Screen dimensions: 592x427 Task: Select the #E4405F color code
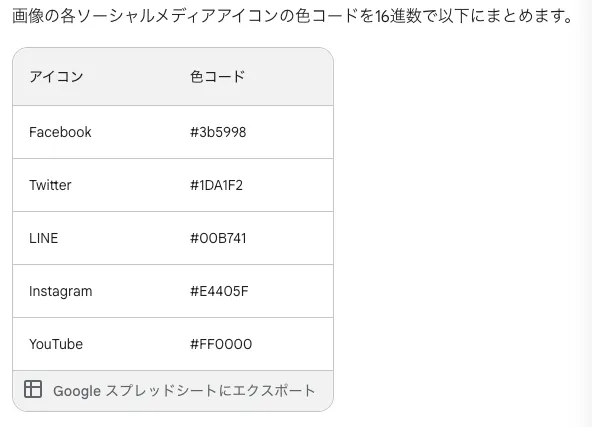click(x=219, y=291)
